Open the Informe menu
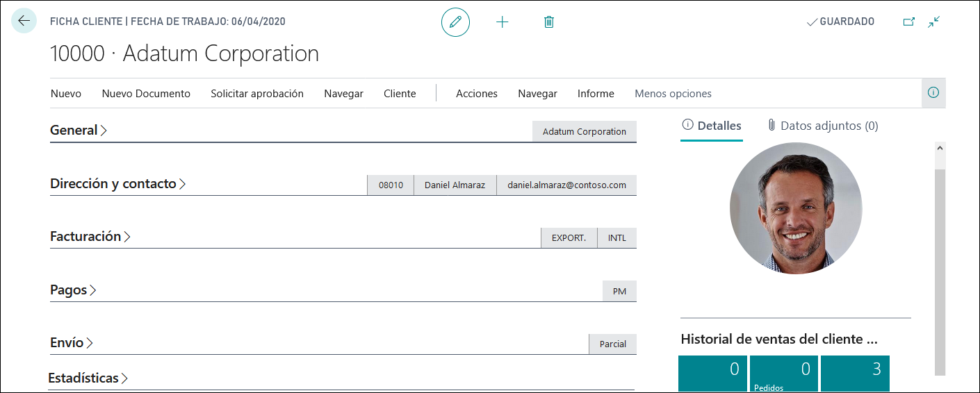The image size is (980, 393). [x=596, y=94]
